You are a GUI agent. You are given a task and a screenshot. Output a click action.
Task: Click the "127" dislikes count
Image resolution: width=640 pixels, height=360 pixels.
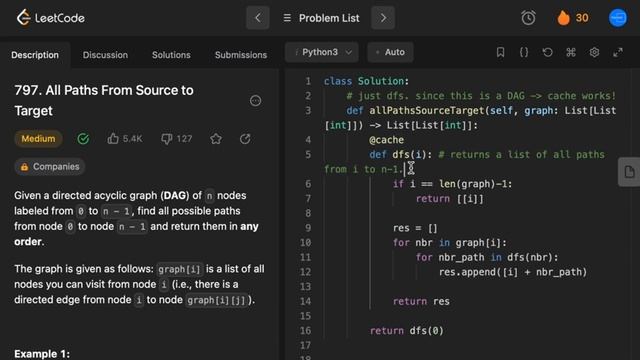[184, 139]
